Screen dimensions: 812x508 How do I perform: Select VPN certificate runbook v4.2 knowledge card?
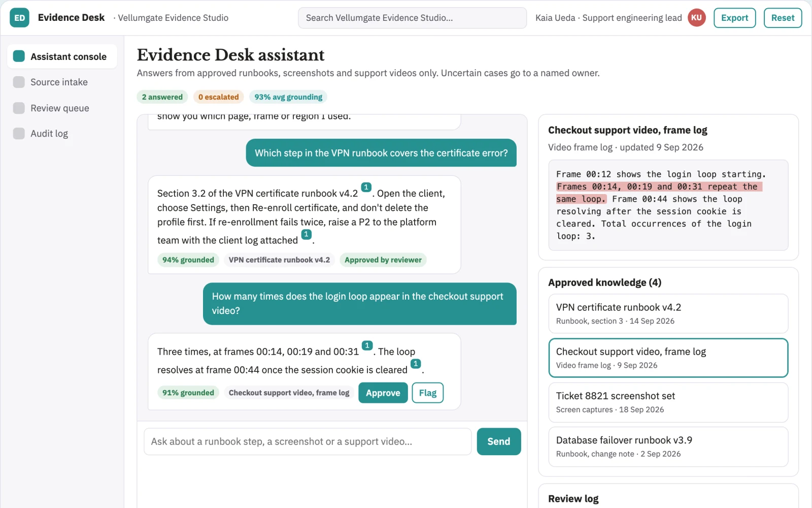(668, 313)
